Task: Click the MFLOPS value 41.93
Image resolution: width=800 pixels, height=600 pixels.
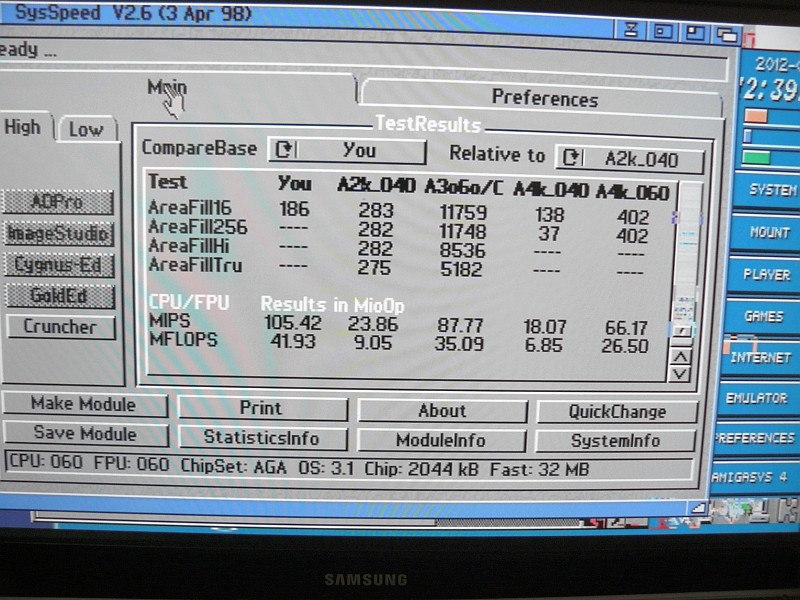Action: [x=293, y=341]
